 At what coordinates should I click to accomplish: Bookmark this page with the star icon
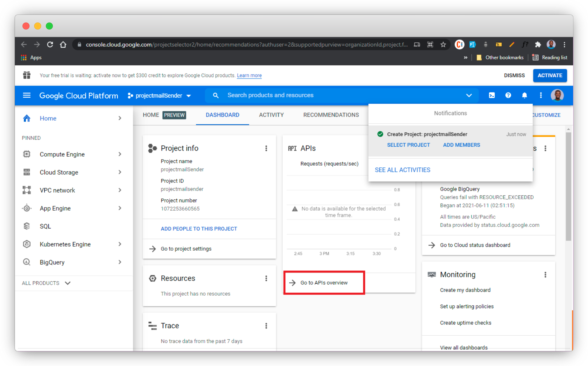443,45
